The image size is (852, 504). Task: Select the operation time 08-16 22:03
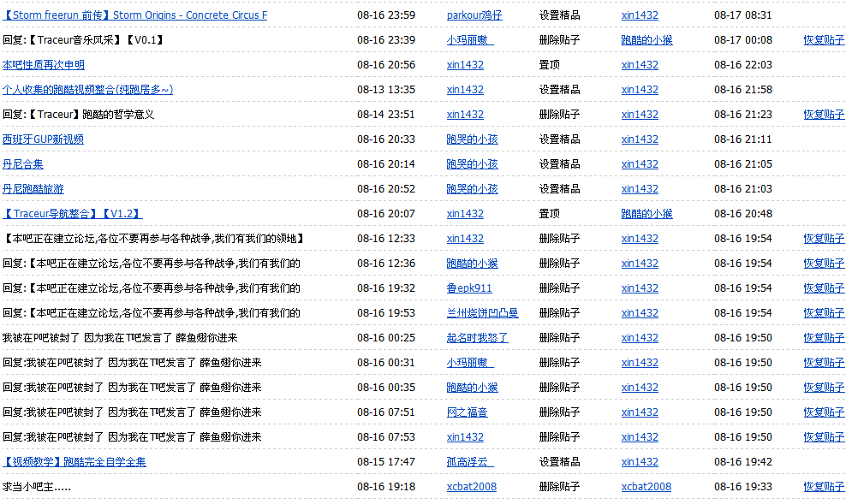(x=742, y=65)
